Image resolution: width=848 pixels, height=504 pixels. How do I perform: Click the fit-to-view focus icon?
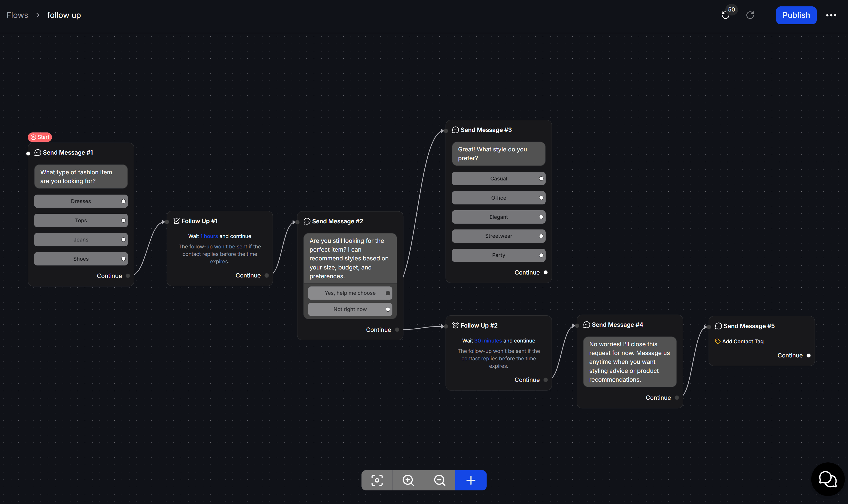pyautogui.click(x=377, y=480)
